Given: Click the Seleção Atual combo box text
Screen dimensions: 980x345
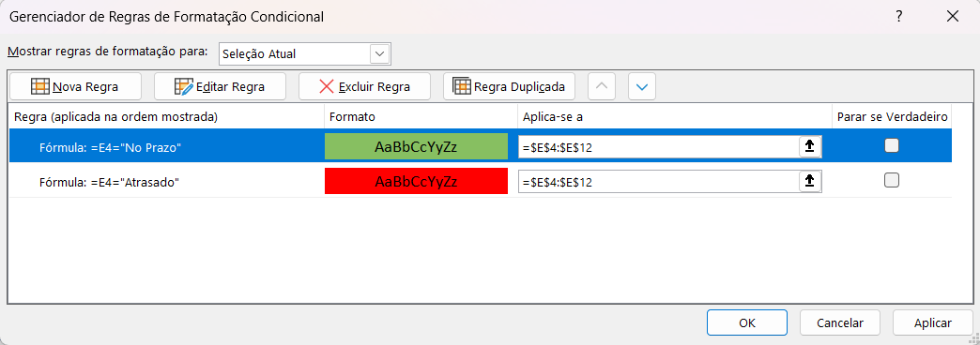Looking at the screenshot, I should click(x=259, y=54).
